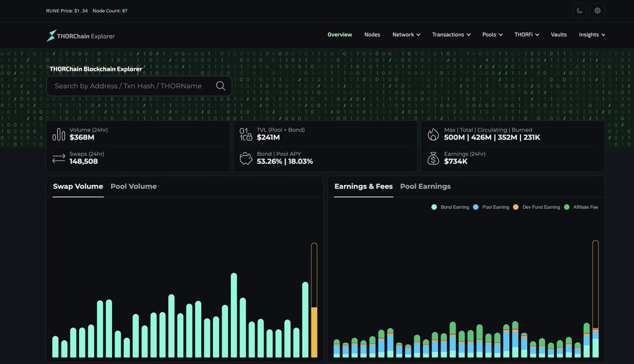The image size is (634, 364).
Task: Click the THORChain Explorer logo
Action: point(81,36)
